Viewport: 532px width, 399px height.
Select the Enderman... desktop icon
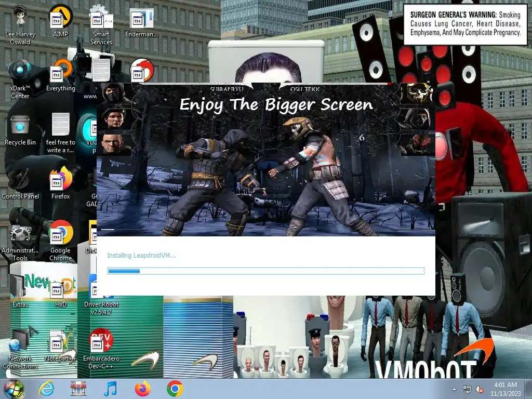(141, 22)
